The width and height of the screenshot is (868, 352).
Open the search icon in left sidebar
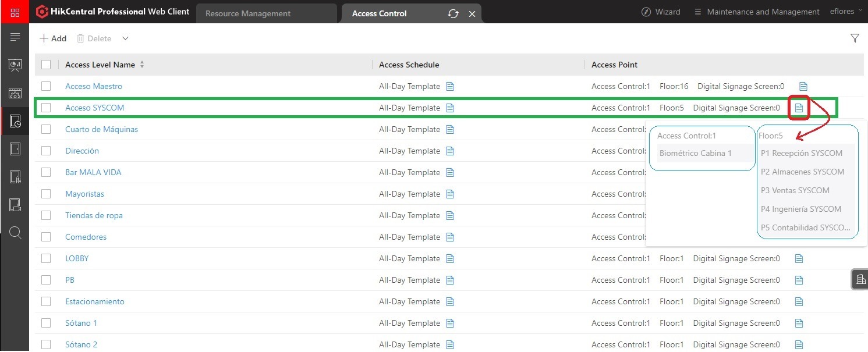tap(15, 233)
